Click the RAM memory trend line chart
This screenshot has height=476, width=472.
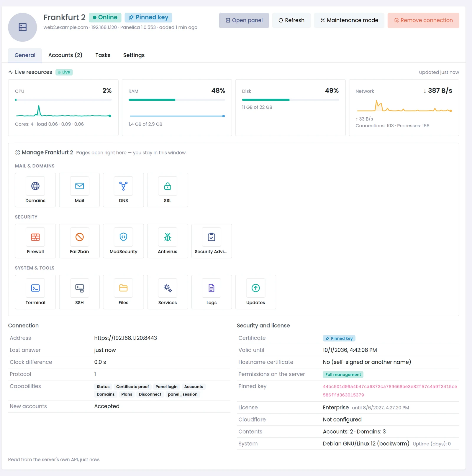point(177,116)
